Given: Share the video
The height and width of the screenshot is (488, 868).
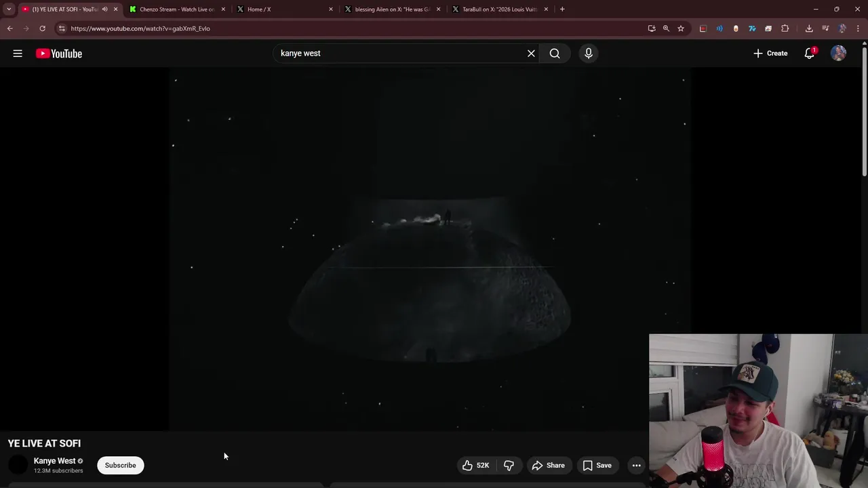Looking at the screenshot, I should tap(549, 466).
